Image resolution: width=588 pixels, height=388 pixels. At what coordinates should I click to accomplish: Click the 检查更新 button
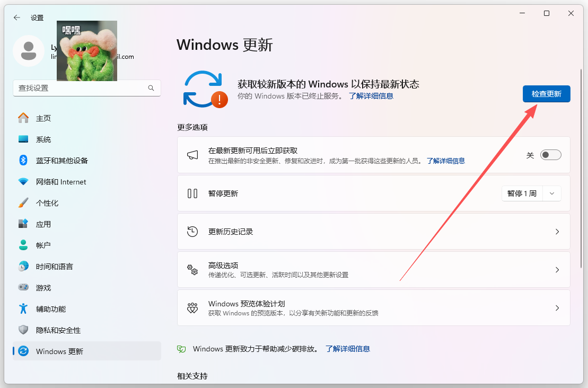coord(546,94)
